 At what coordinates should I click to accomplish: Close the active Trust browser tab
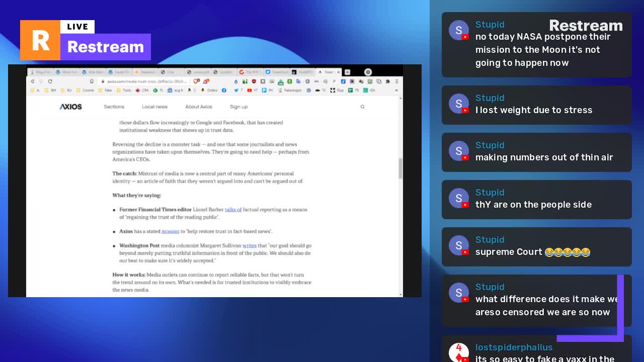[338, 72]
